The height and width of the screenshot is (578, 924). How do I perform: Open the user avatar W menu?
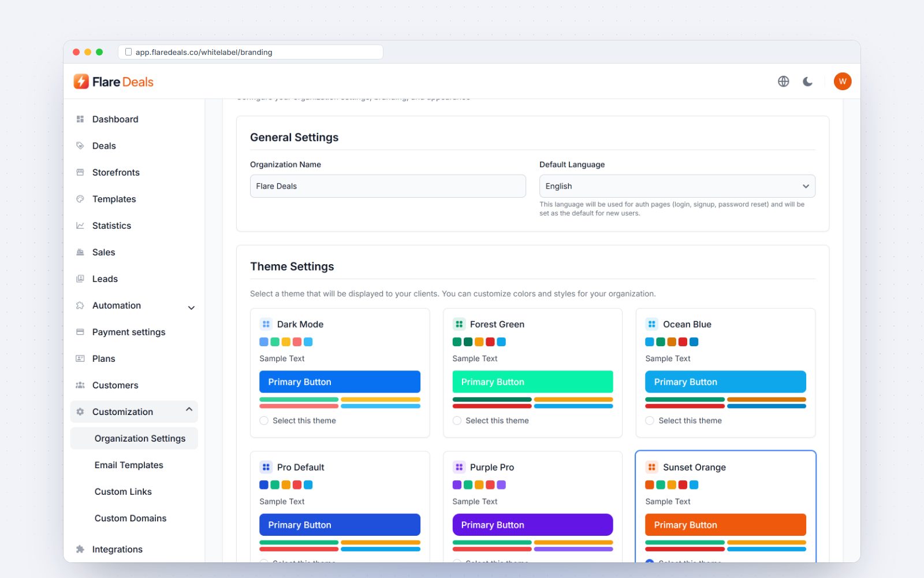pos(843,81)
